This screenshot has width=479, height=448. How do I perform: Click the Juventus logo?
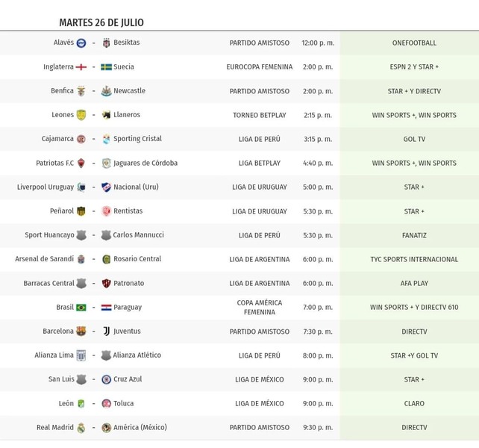pos(106,332)
